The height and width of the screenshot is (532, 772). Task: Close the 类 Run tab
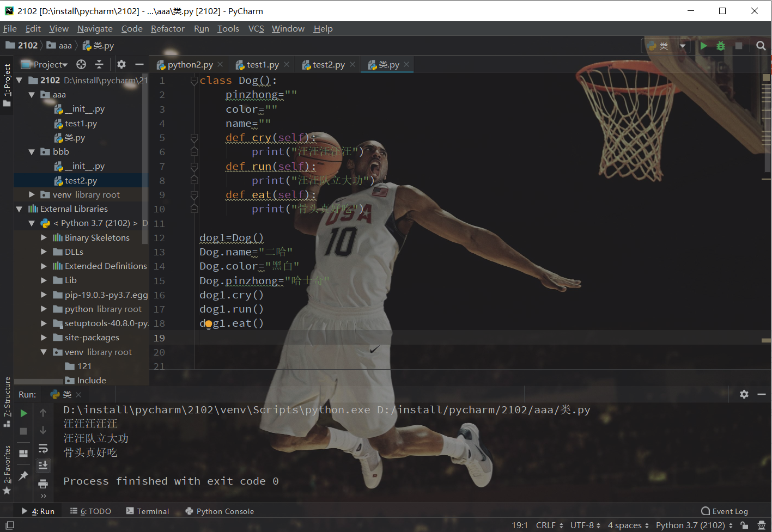78,394
